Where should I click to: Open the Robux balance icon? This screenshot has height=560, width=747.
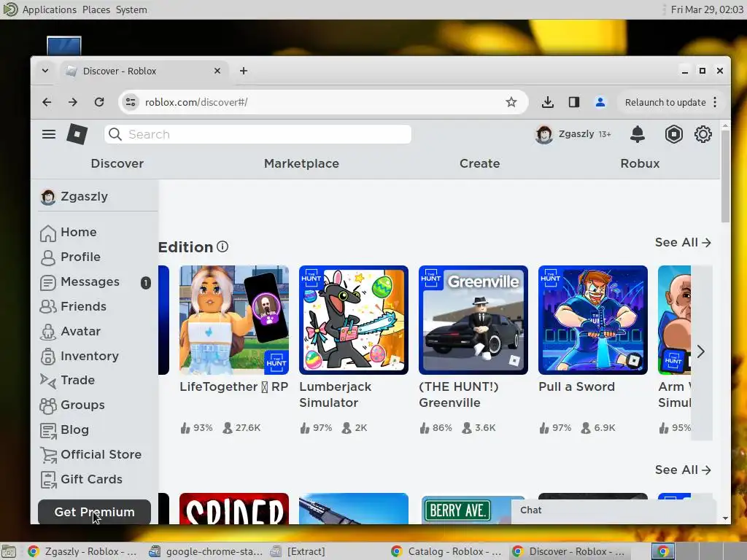click(673, 134)
